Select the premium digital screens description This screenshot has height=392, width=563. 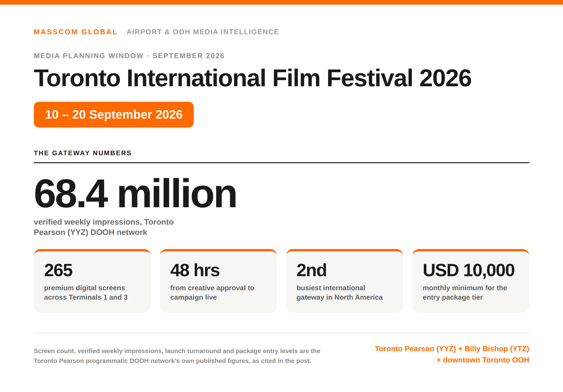[86, 293]
